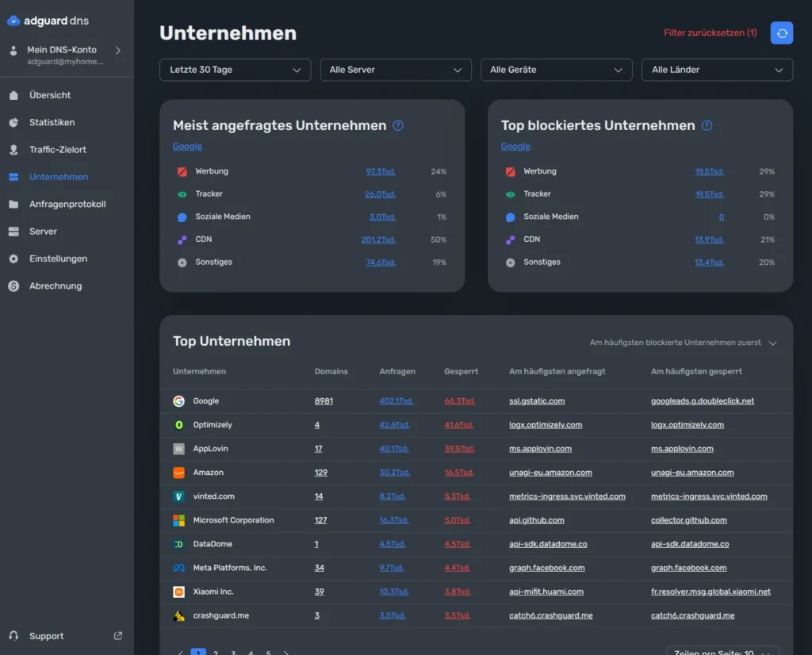Screen dimensions: 812x655
Task: Expand the Mein DNS-Konto chevron
Action: [x=118, y=50]
